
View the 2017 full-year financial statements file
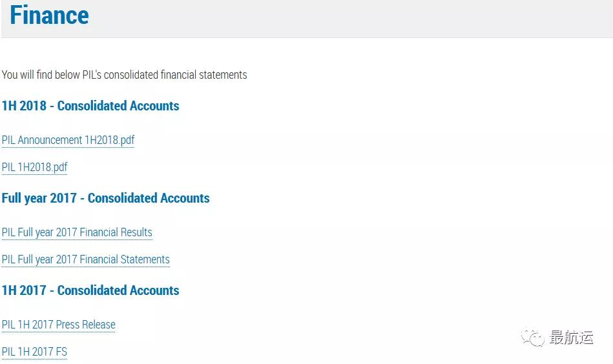(x=86, y=259)
